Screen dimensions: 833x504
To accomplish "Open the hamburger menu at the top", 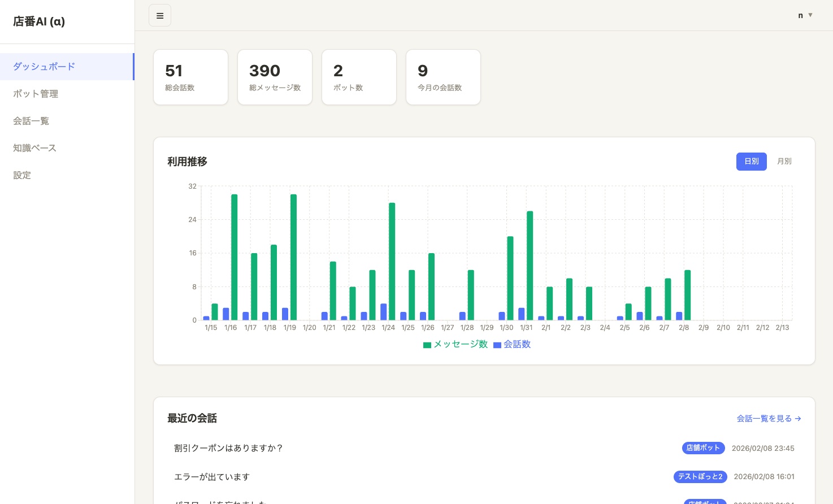I will click(159, 15).
